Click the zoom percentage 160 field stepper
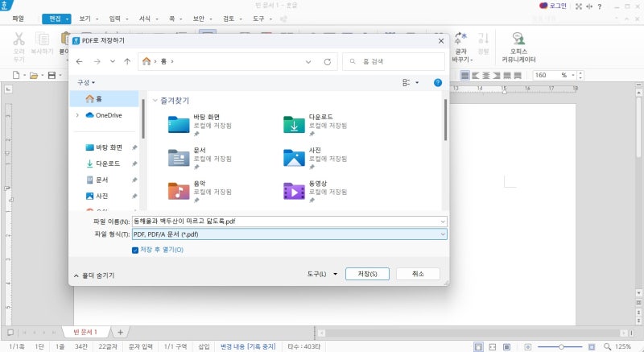644x352 pixels. pyautogui.click(x=580, y=75)
